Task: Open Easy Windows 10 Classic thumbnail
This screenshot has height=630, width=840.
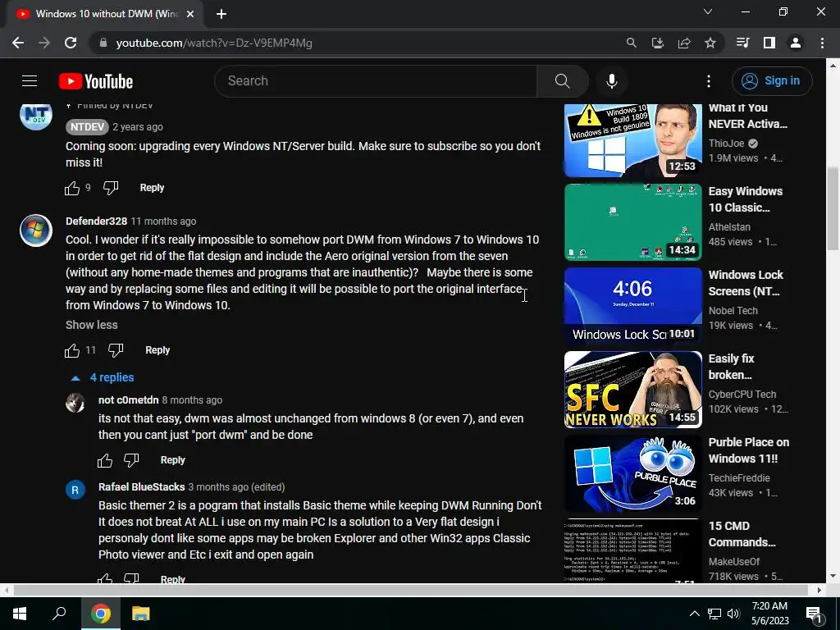Action: (x=632, y=222)
